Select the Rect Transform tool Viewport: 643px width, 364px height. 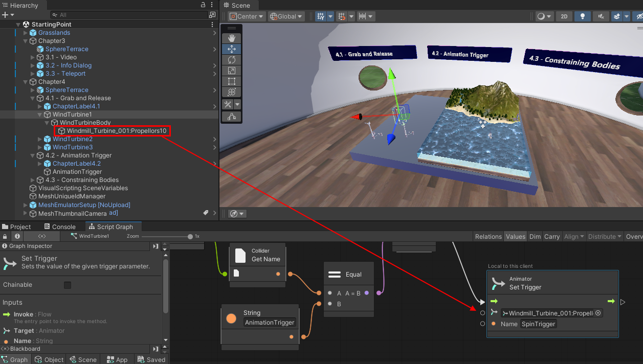point(231,81)
